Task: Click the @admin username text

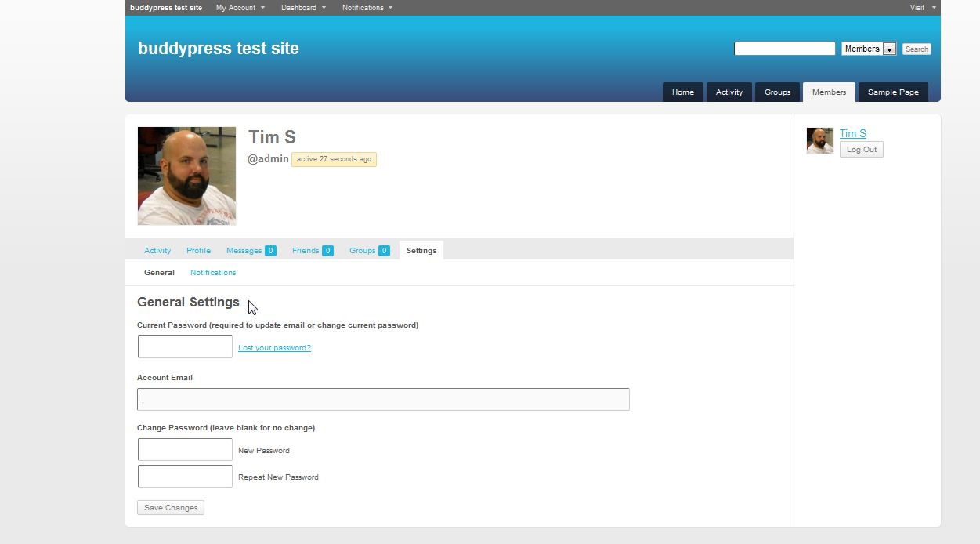Action: point(268,159)
